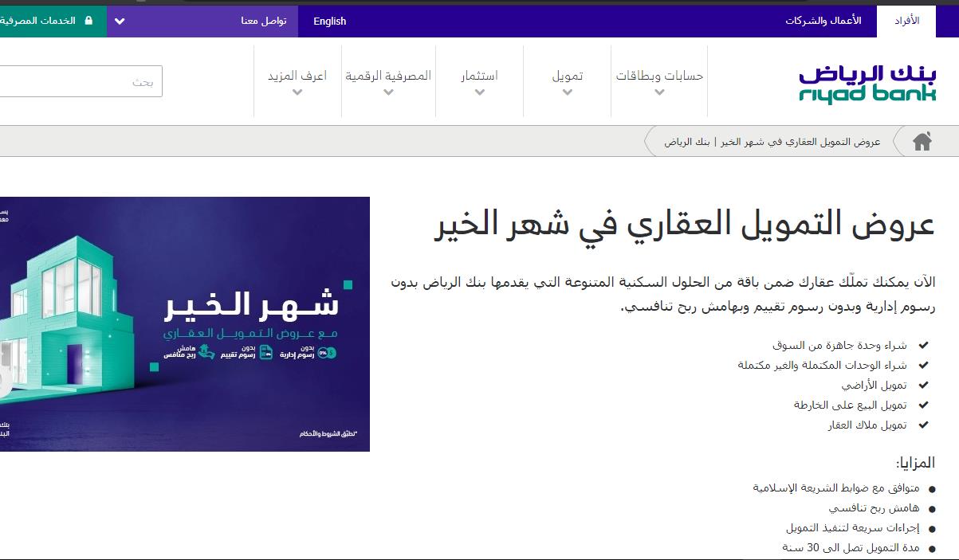Click the المزايا: section heading

tap(915, 463)
